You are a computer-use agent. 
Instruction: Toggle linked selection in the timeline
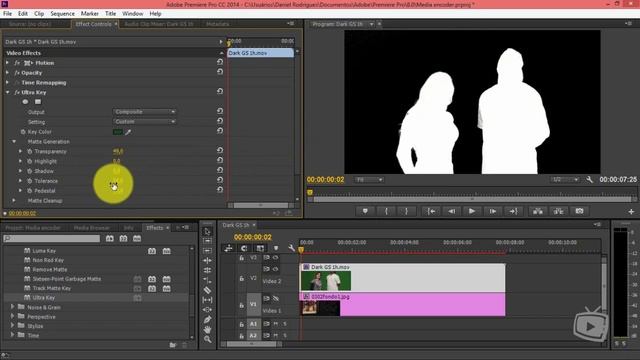[260, 248]
